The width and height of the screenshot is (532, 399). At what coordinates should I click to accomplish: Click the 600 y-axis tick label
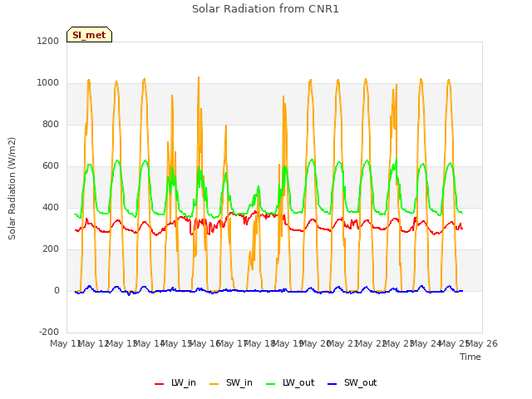[x=51, y=166]
